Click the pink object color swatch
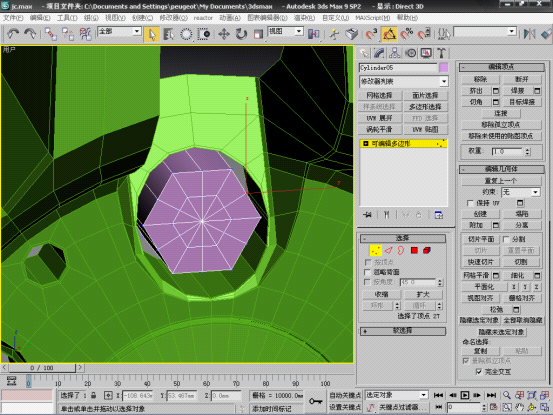The image size is (553, 415). (444, 68)
